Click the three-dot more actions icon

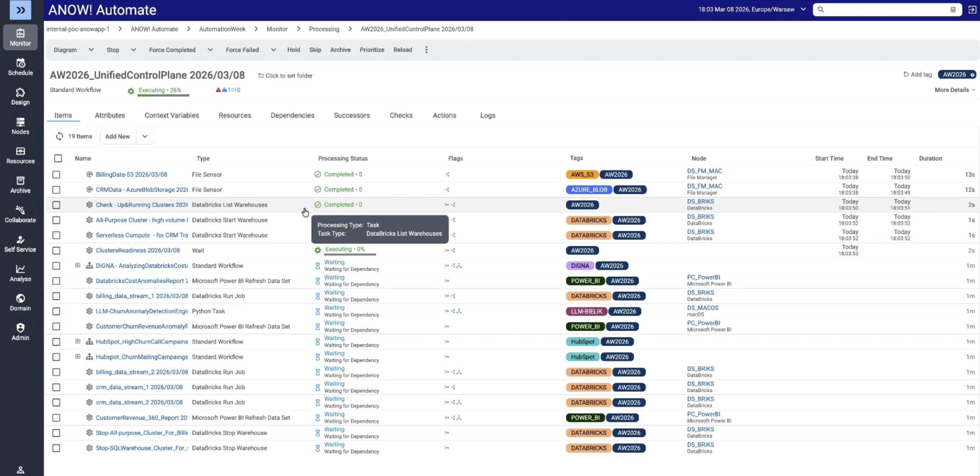coord(426,50)
